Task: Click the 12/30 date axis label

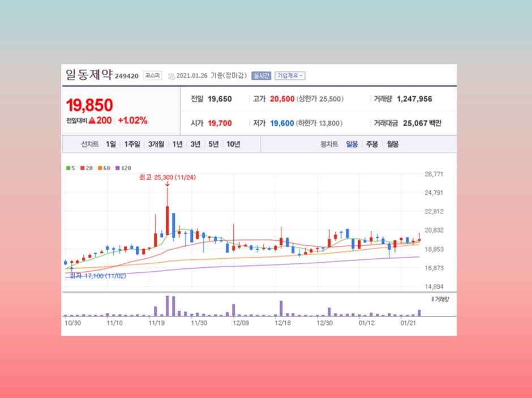Action: (325, 323)
